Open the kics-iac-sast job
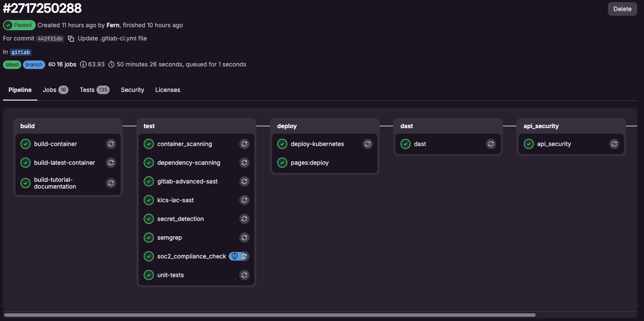Screen dimensions: 644x321 tap(176, 200)
